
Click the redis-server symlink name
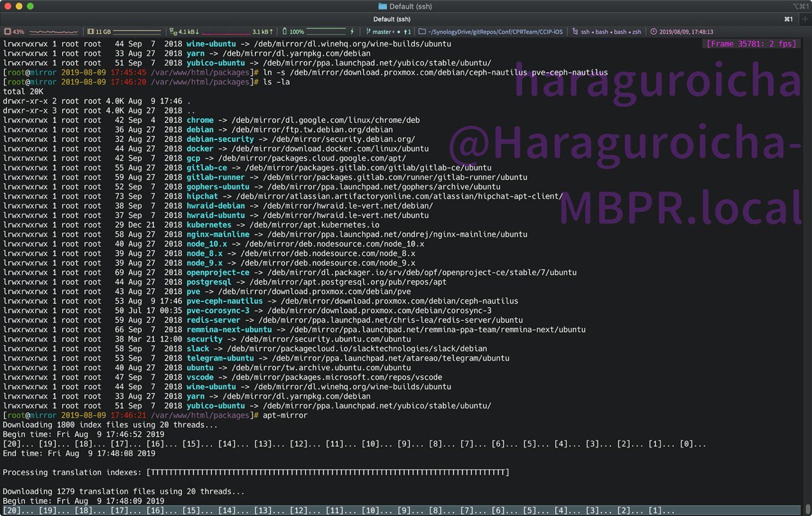coord(213,320)
